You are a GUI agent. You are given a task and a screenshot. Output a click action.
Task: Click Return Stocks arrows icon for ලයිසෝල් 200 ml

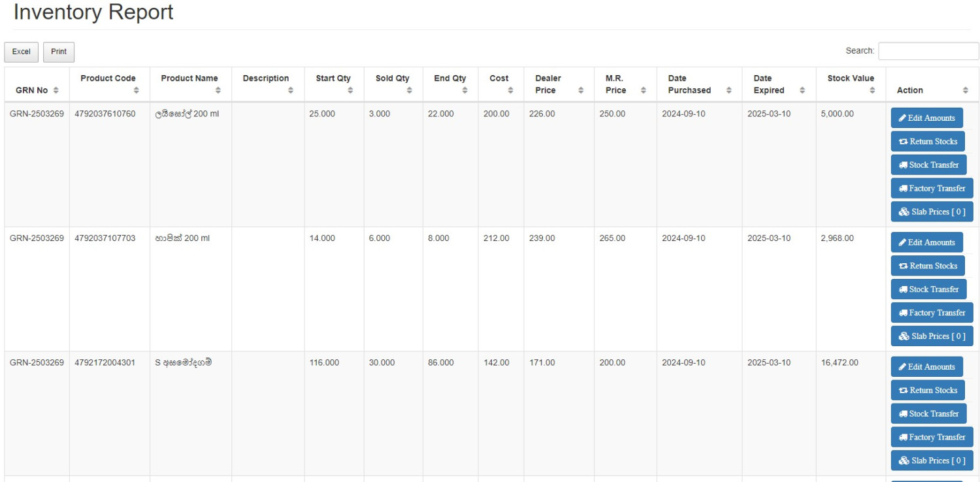pyautogui.click(x=904, y=141)
